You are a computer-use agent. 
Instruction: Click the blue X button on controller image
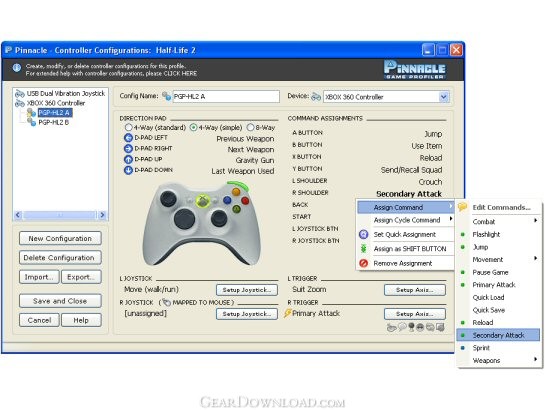coord(227,200)
